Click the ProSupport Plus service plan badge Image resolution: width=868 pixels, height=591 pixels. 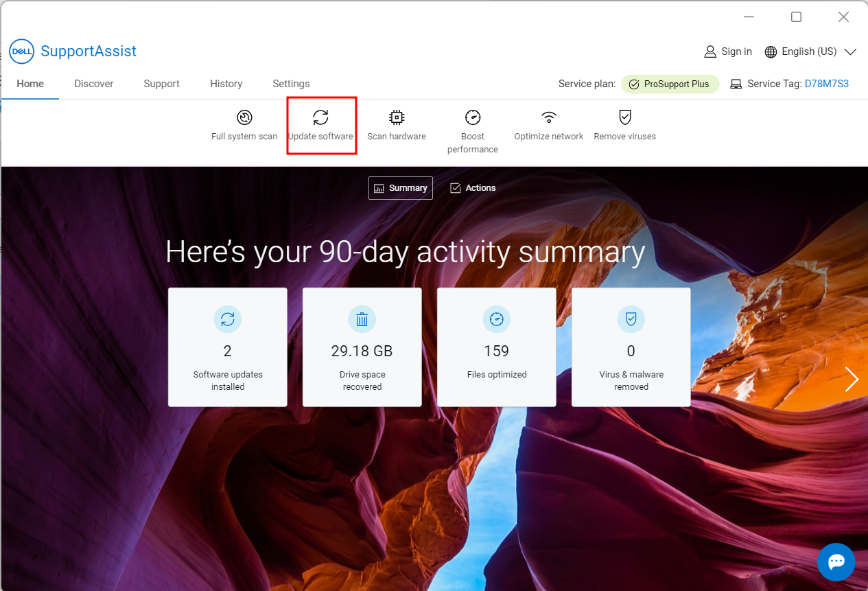pos(670,84)
